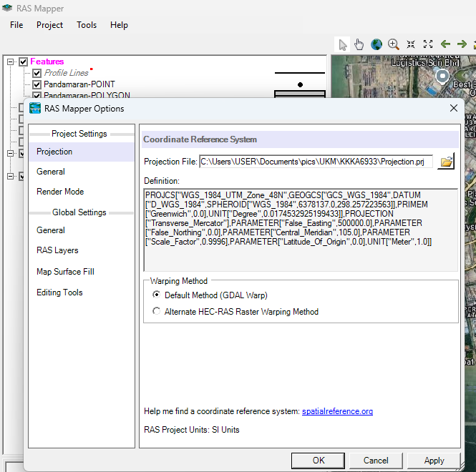Select Default Method (GDAL Warp) radio button
Viewport: 476px width, 472px height.
pos(156,295)
